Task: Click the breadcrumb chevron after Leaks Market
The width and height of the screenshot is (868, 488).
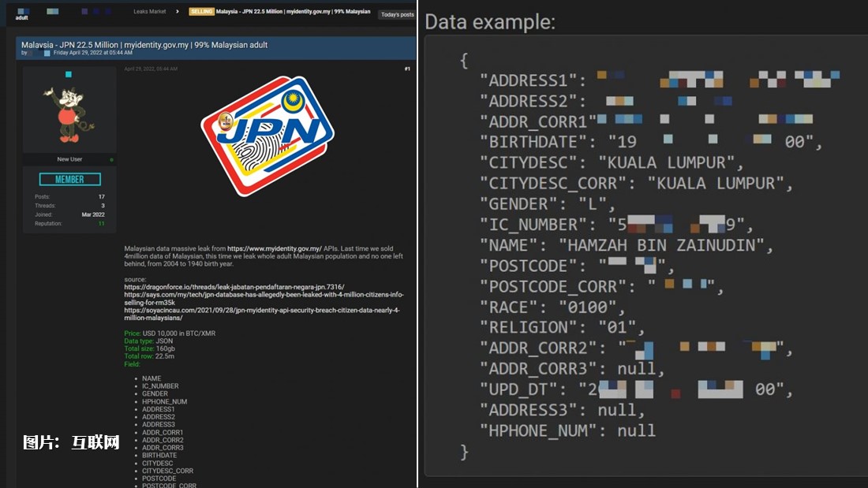Action: click(177, 12)
